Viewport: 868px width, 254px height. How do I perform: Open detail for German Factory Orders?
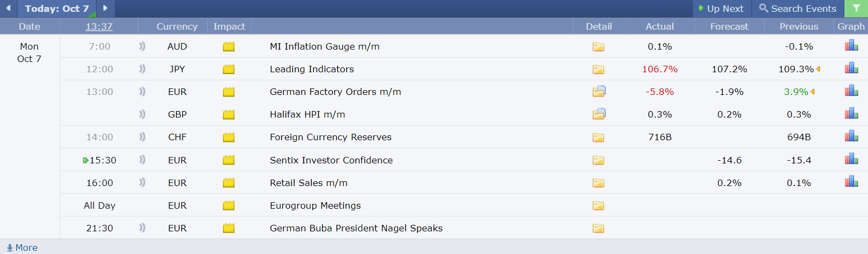point(599,92)
